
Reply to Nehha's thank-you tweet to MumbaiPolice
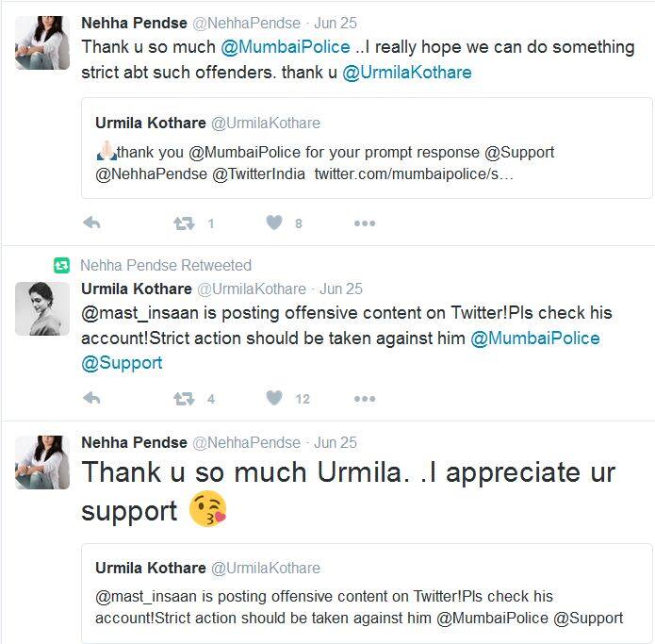coord(91,223)
